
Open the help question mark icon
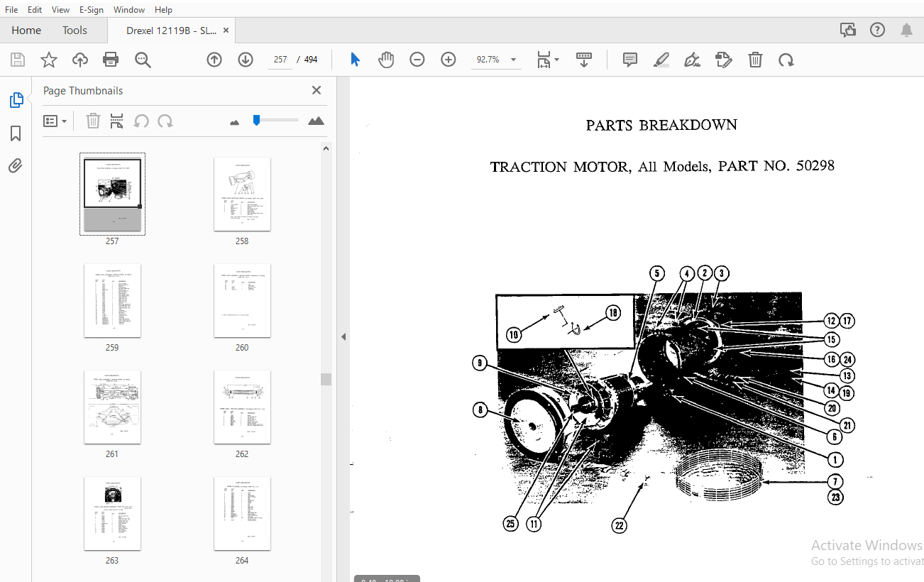(878, 30)
